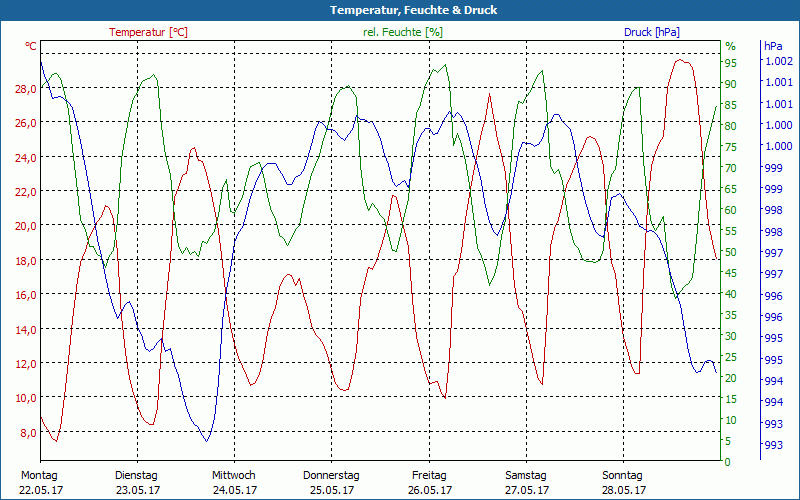Select the Mittwoch 24.05.17 date marker

(234, 482)
